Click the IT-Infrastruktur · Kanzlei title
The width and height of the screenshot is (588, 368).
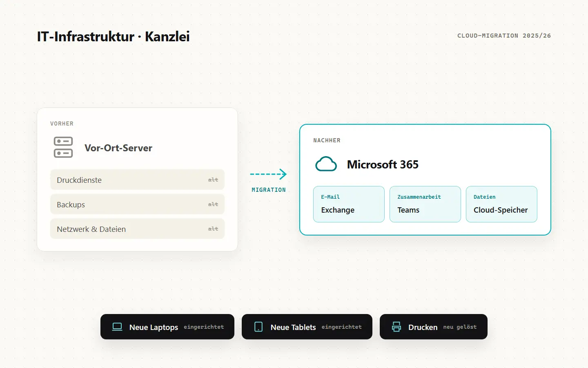click(113, 36)
